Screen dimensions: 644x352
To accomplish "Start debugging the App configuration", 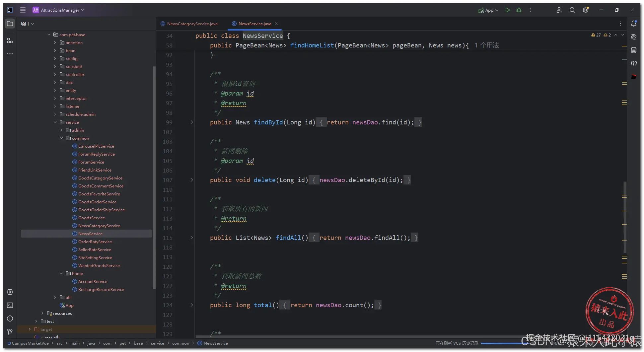I will pos(519,10).
